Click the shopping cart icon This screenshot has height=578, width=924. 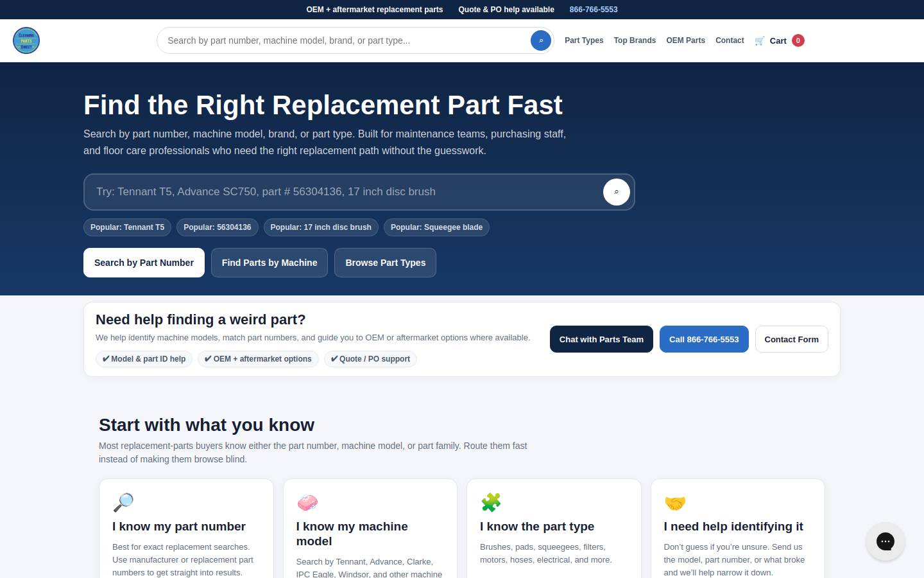(760, 40)
